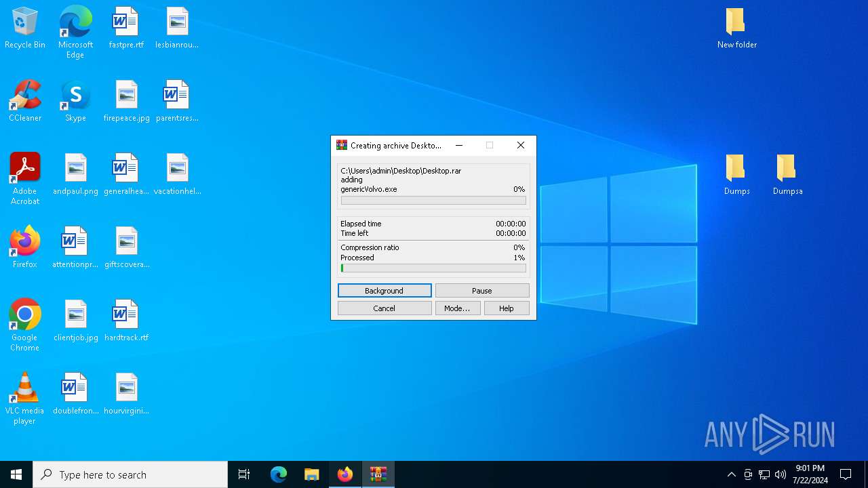Select hardtrack.rtf document icon
The width and height of the screenshot is (868, 488).
point(126,321)
